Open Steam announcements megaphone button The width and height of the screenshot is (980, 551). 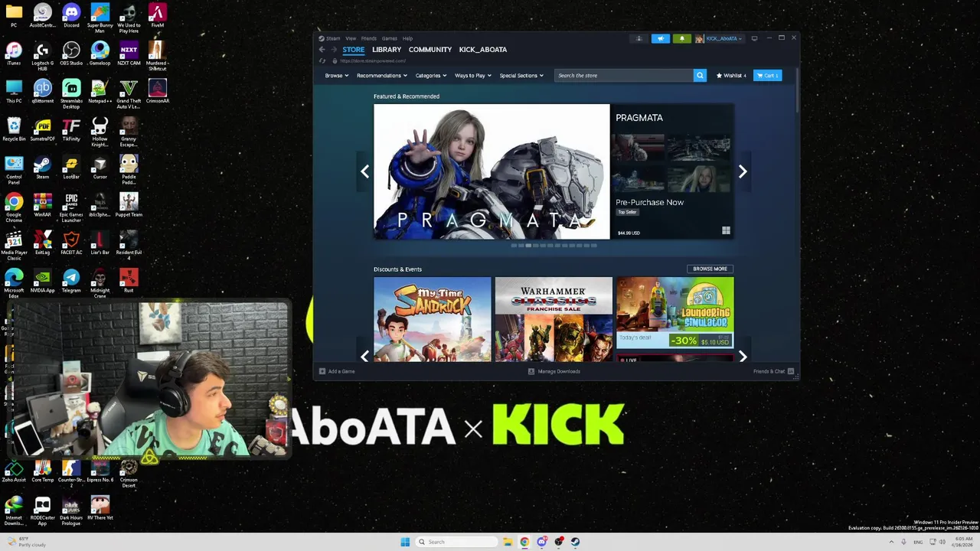[661, 38]
